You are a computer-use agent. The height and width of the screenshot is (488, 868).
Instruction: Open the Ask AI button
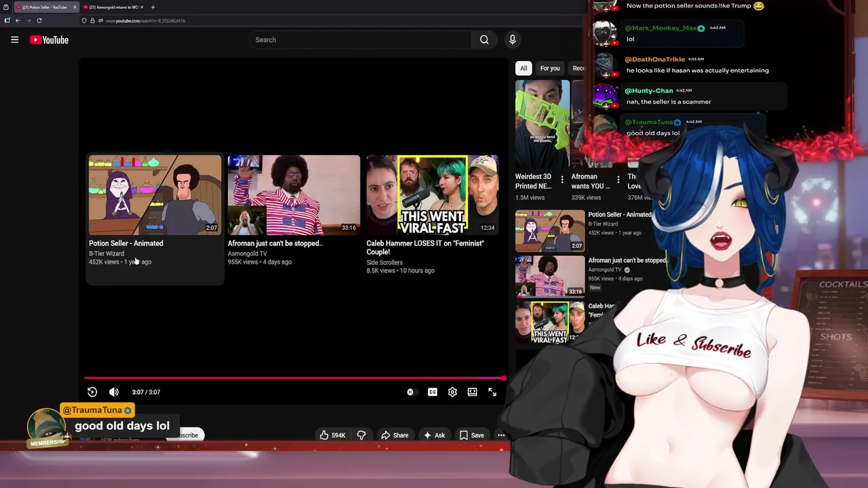(434, 435)
